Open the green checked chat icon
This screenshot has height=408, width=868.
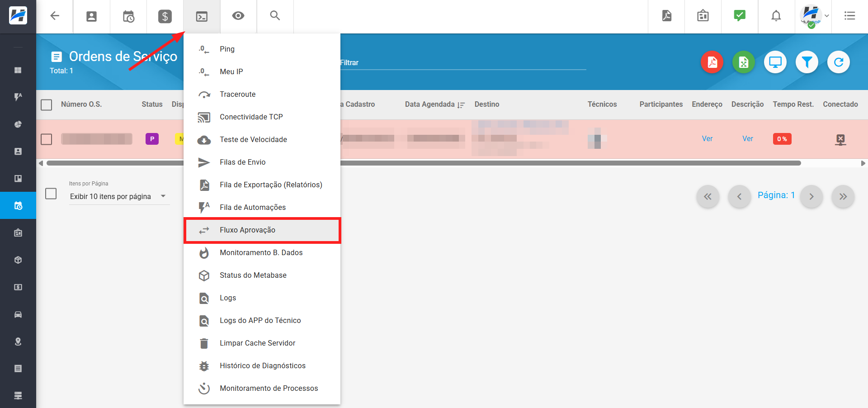point(740,15)
